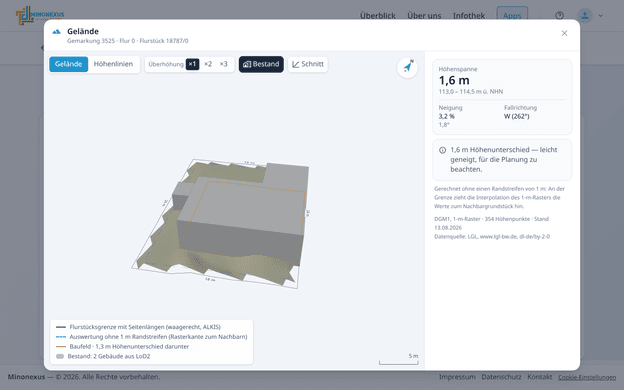Screen dimensions: 624x390
Task: Click the Höhenspanne value 1,6 m
Action: coord(454,80)
